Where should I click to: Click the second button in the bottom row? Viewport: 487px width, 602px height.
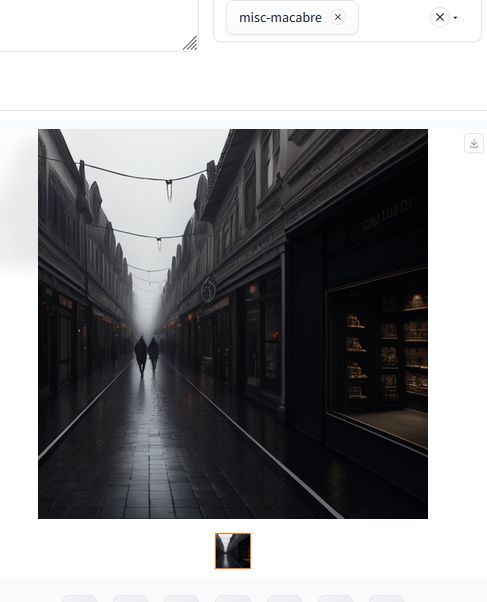coord(131,599)
